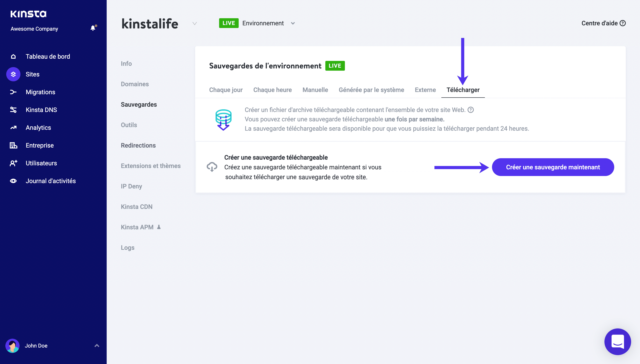
Task: Click the Migrations icon
Action: [x=13, y=92]
